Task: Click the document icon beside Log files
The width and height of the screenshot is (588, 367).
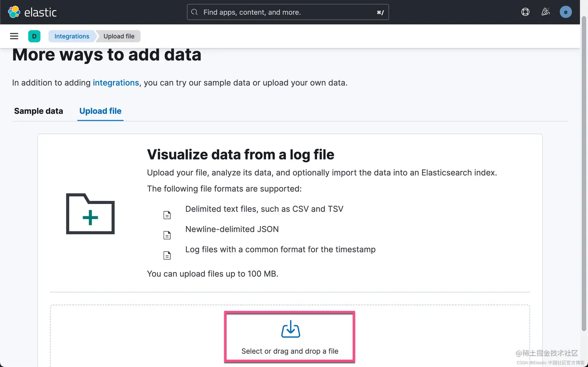Action: point(167,255)
